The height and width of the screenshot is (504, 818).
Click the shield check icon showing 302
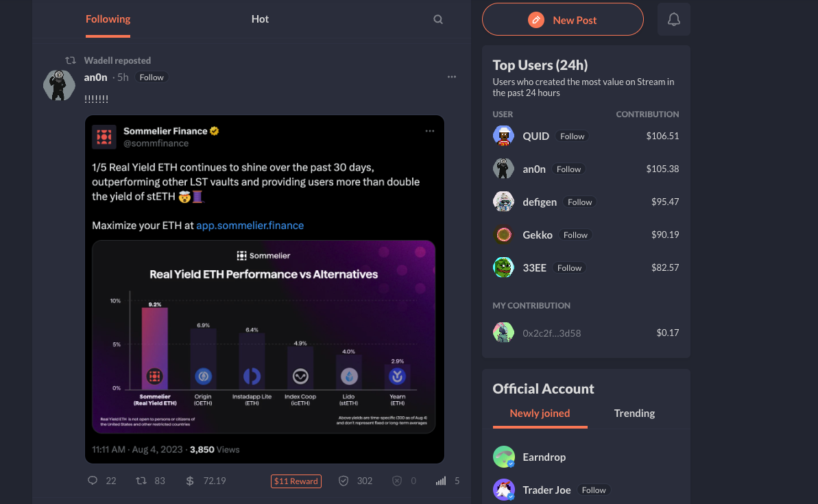tap(344, 481)
